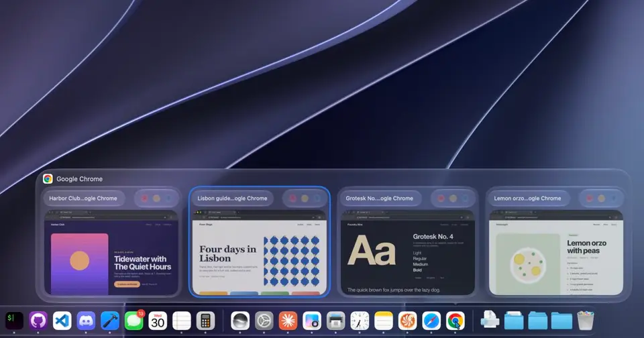644x338 pixels.
Task: Open the document stack in Dock
Action: pyautogui.click(x=490, y=321)
